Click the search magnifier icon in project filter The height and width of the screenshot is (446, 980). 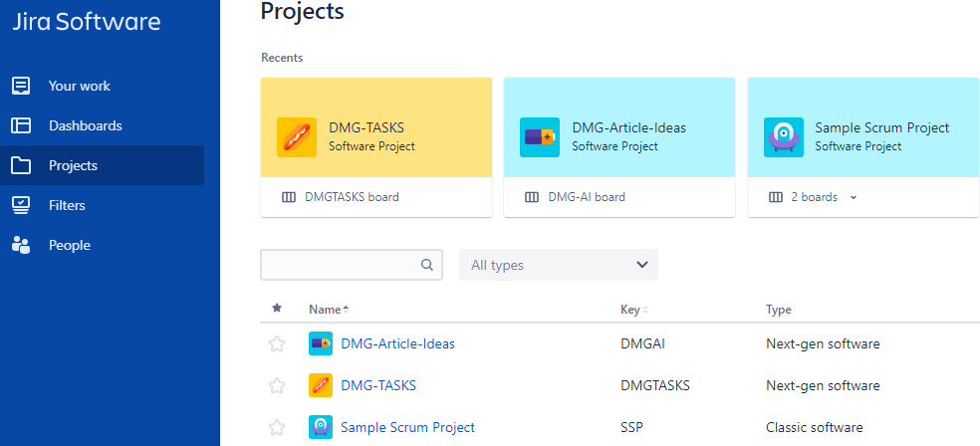coord(427,265)
